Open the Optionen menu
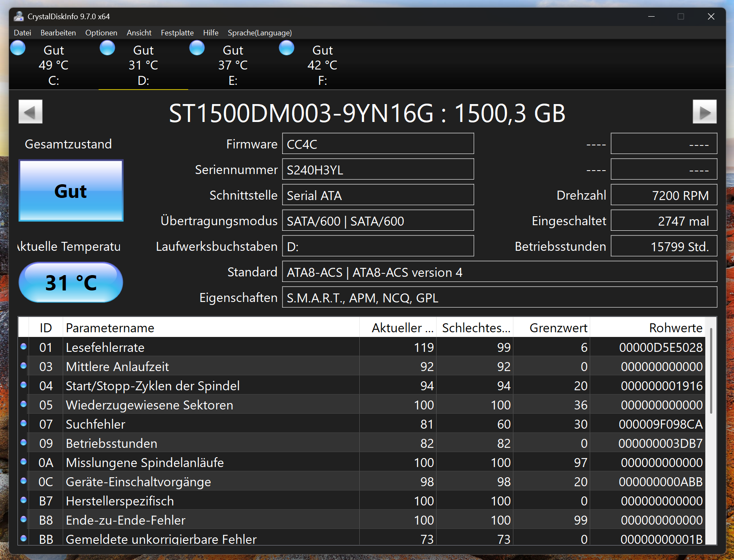This screenshot has width=734, height=560. point(101,33)
